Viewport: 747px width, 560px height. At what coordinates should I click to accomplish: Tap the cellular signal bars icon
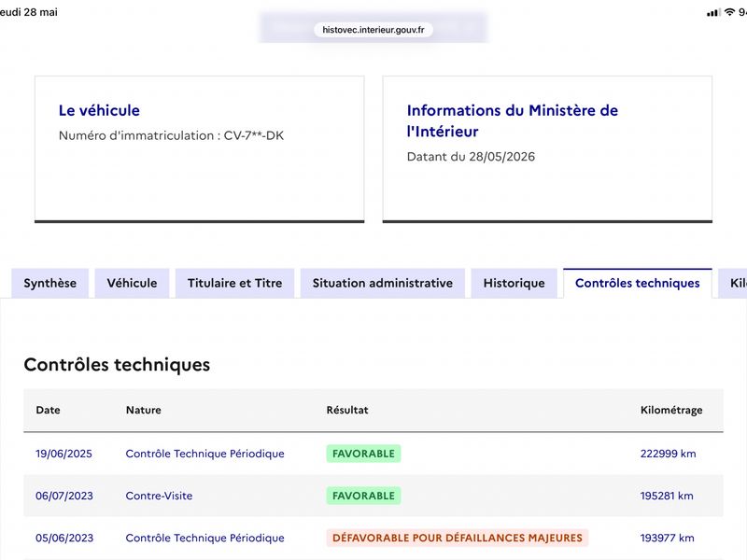coord(713,12)
